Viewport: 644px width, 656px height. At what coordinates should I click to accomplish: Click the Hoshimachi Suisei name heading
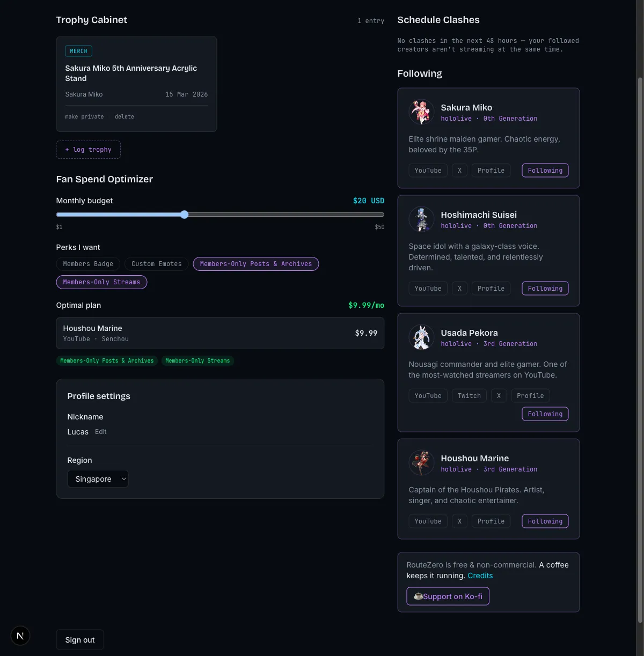[479, 215]
